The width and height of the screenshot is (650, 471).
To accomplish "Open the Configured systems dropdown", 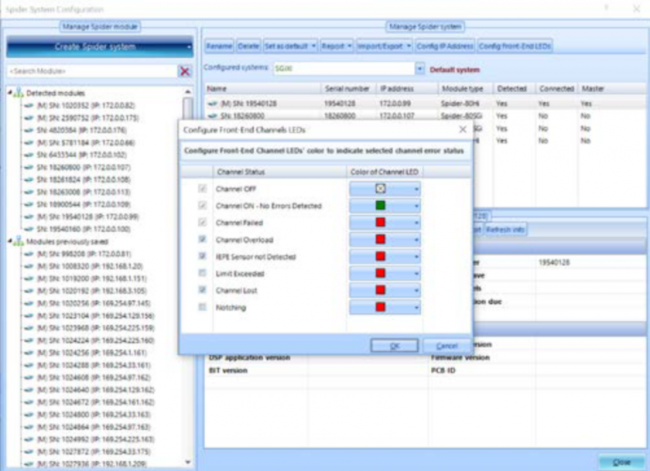I will 420,69.
